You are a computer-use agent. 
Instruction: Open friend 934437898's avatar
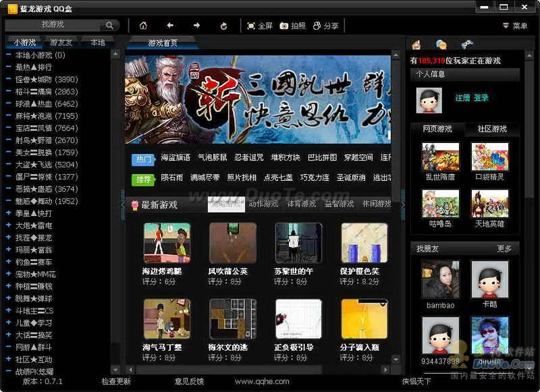[x=441, y=335]
